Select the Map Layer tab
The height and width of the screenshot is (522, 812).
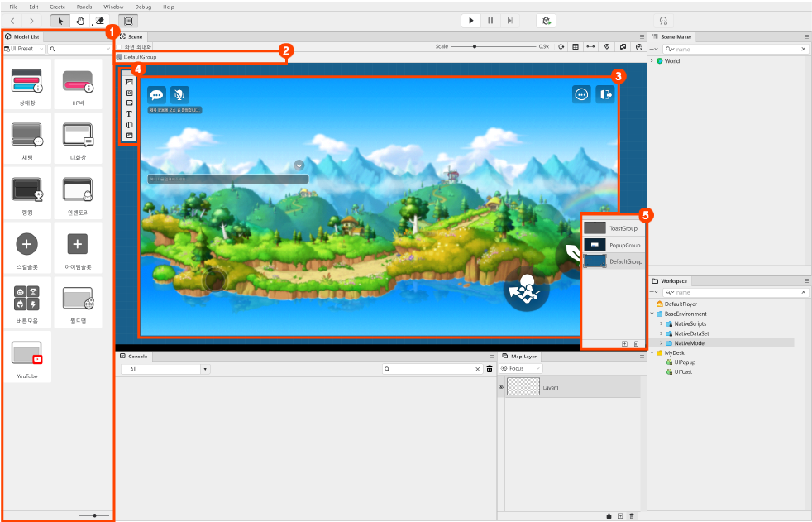519,357
